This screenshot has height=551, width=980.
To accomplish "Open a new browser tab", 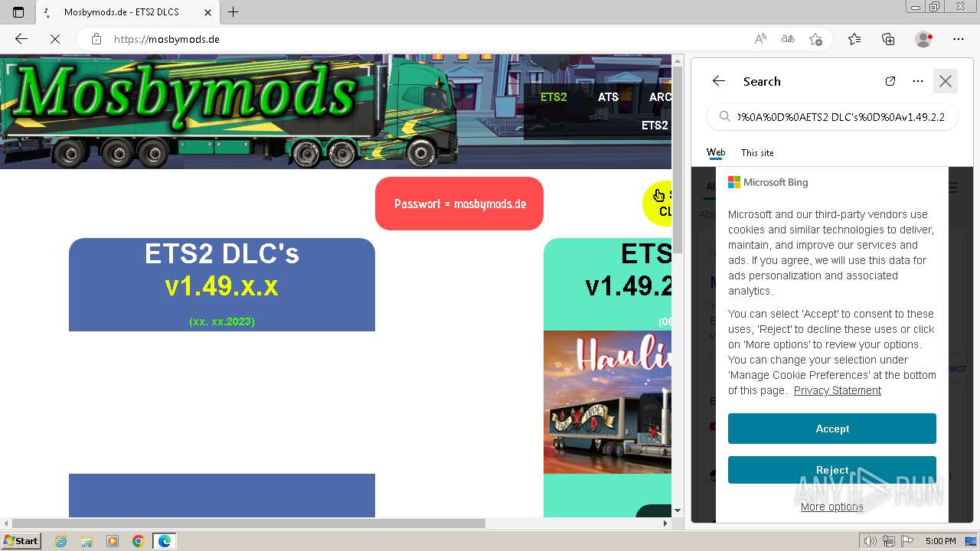I will pyautogui.click(x=234, y=12).
